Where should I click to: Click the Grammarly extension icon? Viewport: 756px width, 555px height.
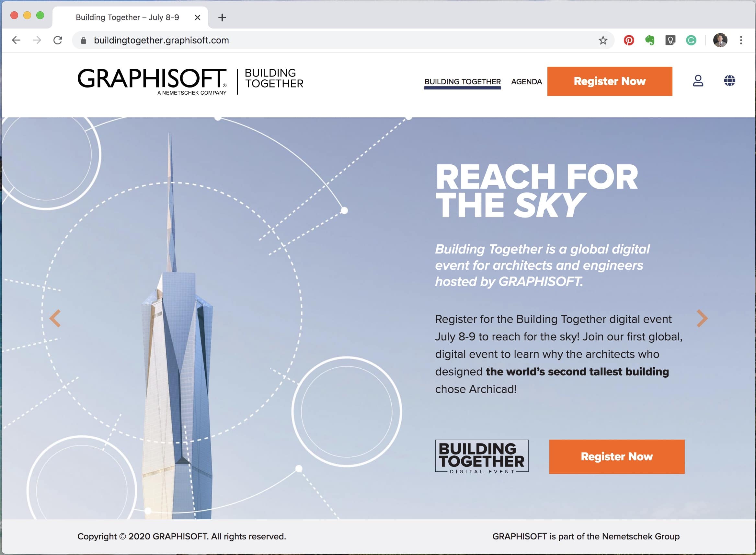coord(691,40)
